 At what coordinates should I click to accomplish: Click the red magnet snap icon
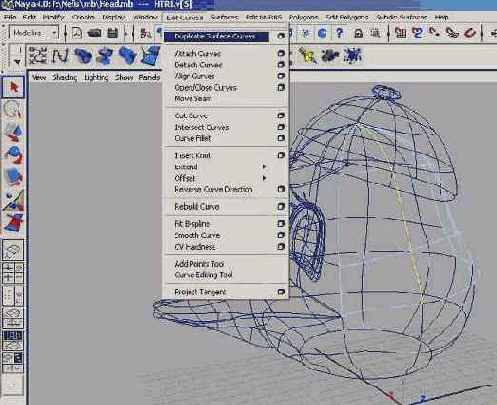(469, 33)
